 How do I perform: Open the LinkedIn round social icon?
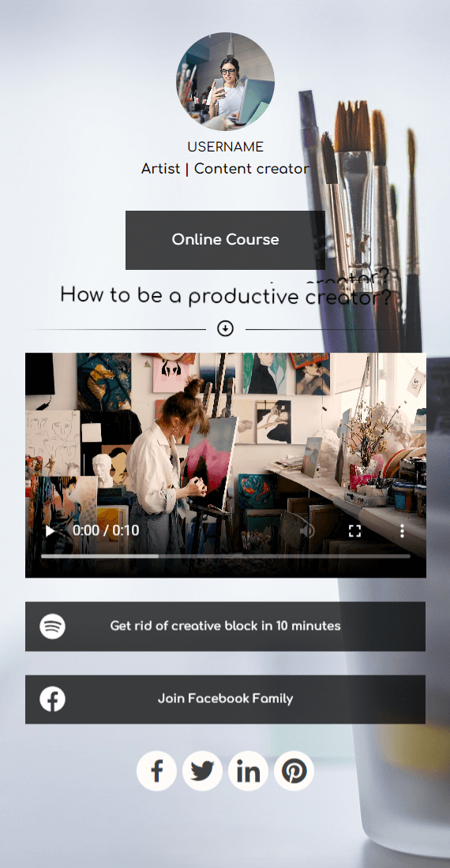(248, 771)
